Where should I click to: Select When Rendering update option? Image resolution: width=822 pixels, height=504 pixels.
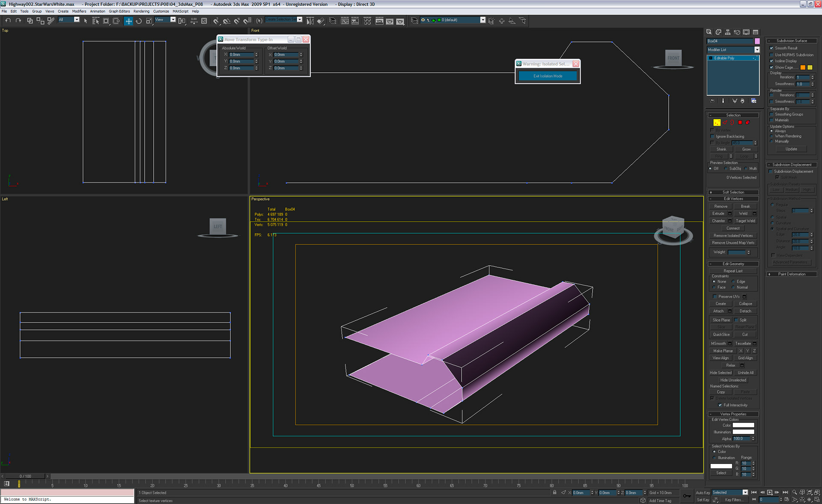pos(771,136)
